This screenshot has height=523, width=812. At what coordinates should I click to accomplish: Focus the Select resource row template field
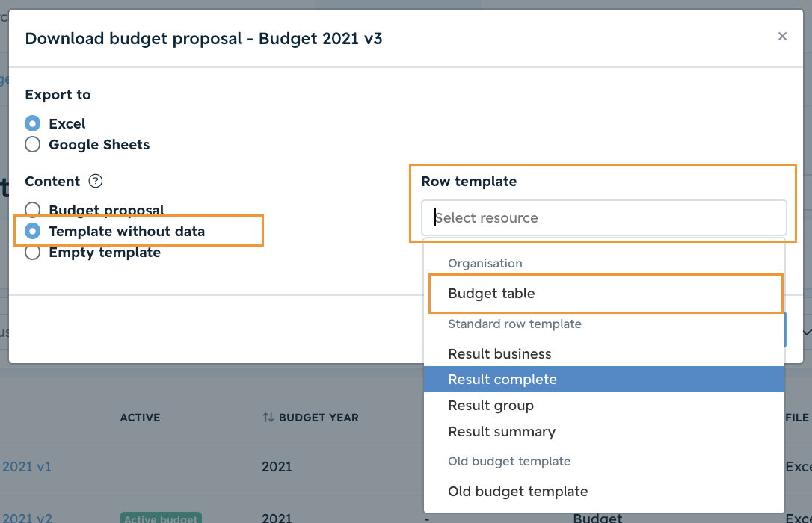click(604, 217)
